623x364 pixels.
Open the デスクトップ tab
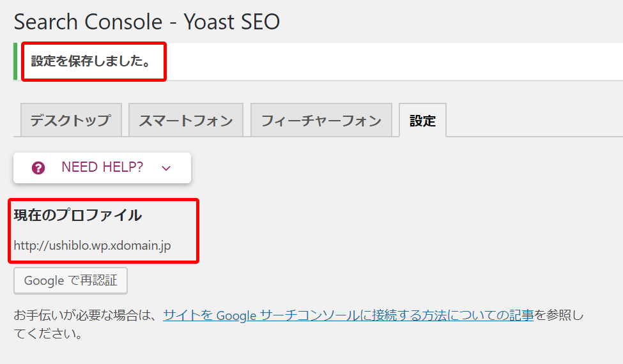[x=71, y=120]
